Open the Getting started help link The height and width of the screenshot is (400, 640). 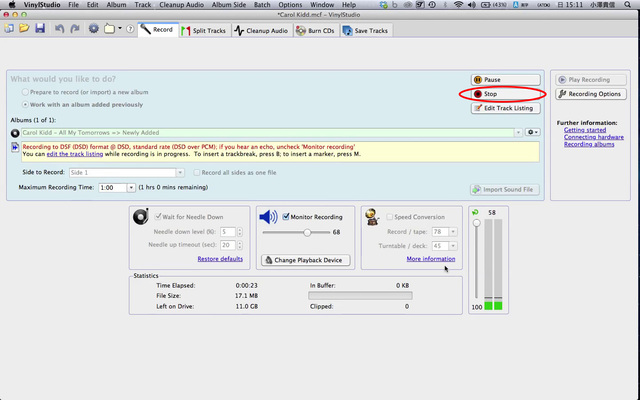click(x=583, y=130)
